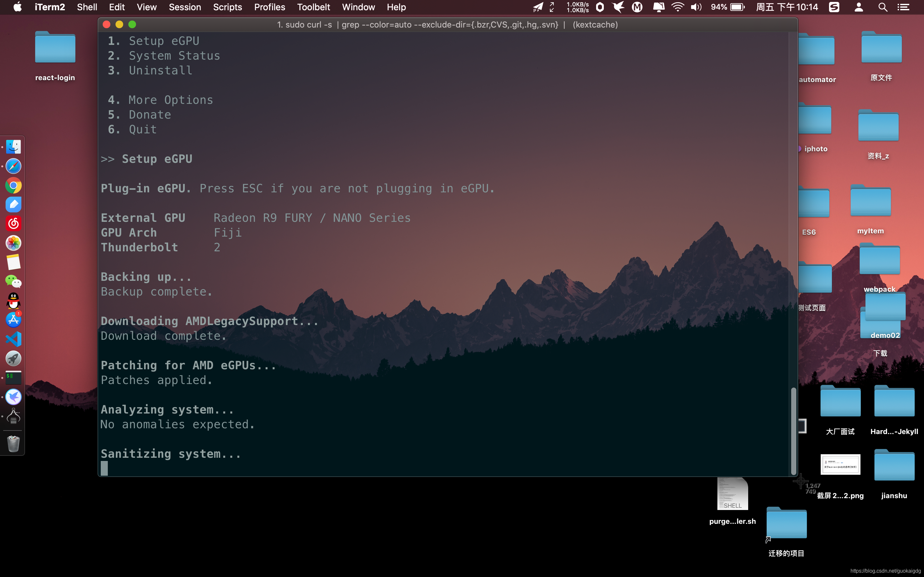
Task: Open the Profiles menu
Action: click(x=269, y=7)
